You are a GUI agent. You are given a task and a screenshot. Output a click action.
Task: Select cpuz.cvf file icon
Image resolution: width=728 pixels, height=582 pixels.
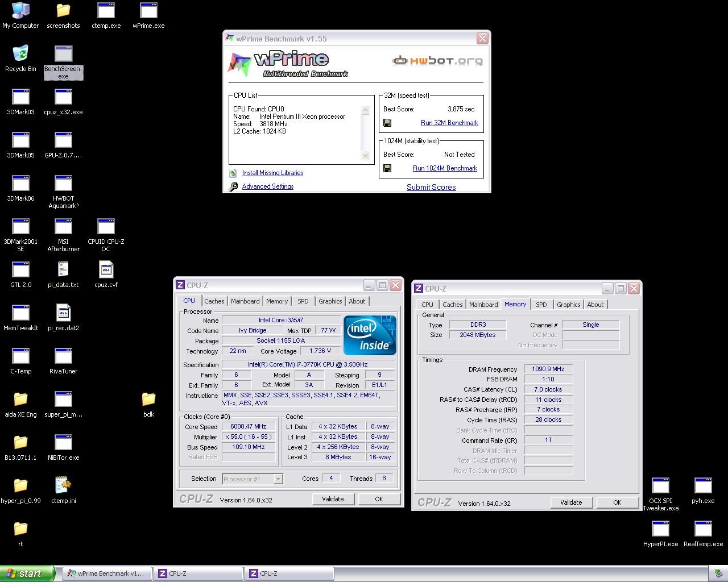click(106, 275)
